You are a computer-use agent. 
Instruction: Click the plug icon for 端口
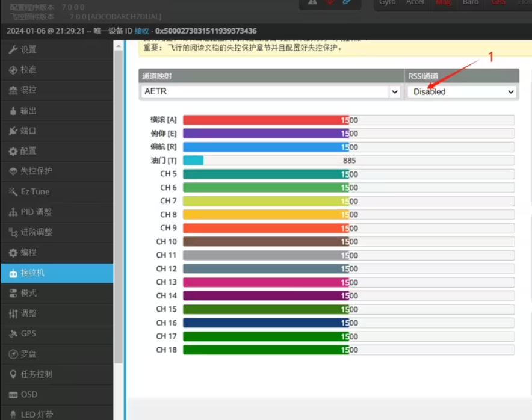click(x=13, y=131)
